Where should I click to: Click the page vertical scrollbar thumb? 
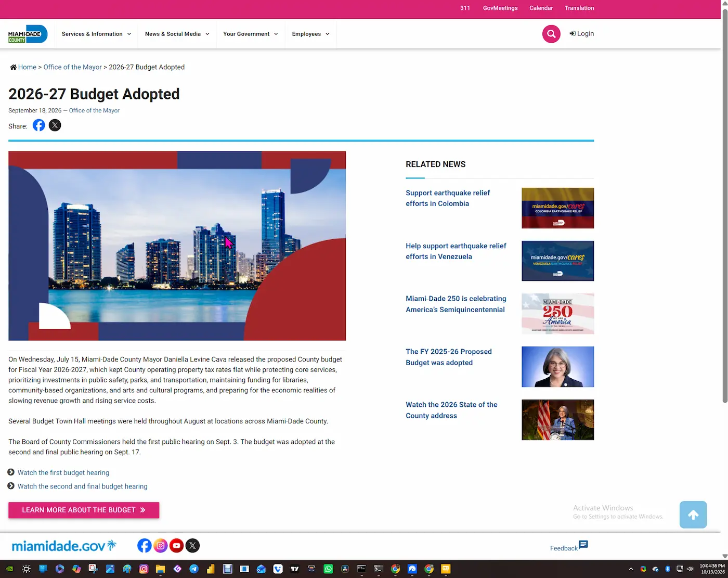725,205
